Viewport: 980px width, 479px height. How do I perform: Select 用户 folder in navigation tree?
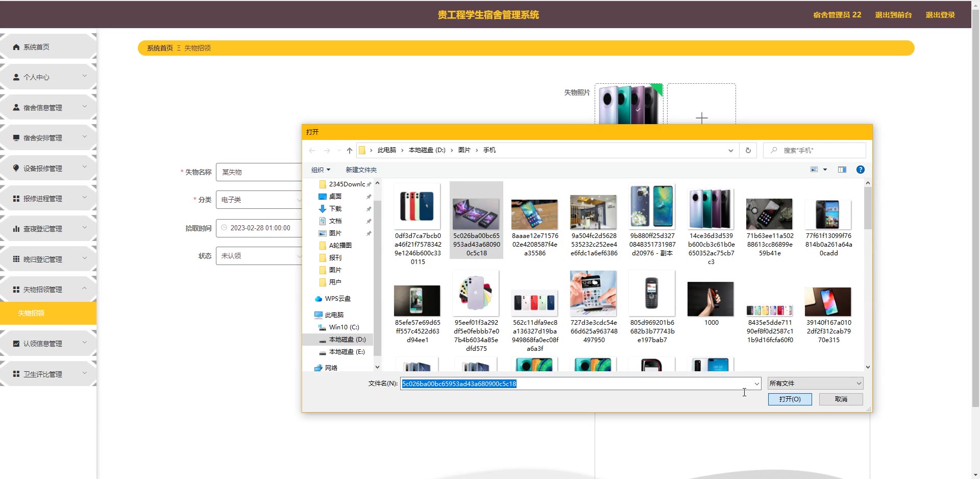pos(335,282)
